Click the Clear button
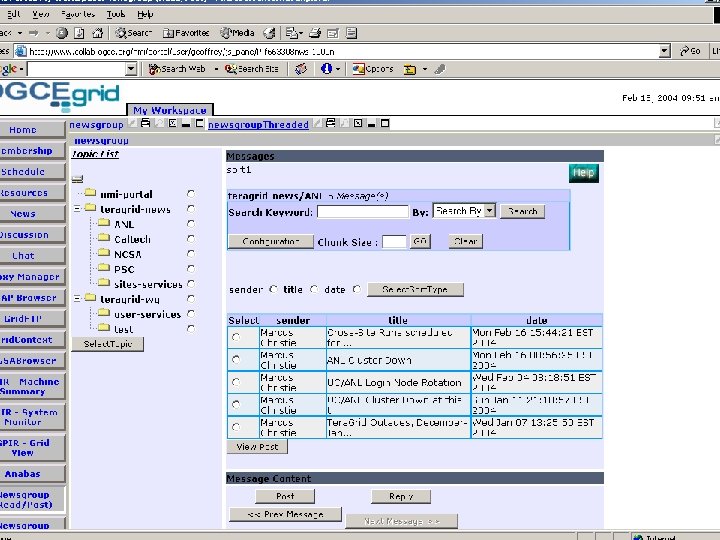This screenshot has height=540, width=720. pyautogui.click(x=465, y=241)
